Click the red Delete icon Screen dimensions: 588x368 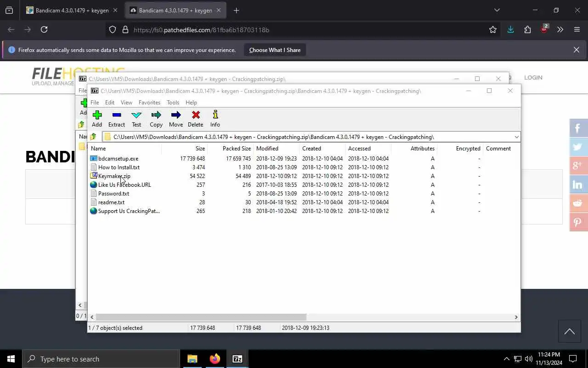click(x=196, y=115)
